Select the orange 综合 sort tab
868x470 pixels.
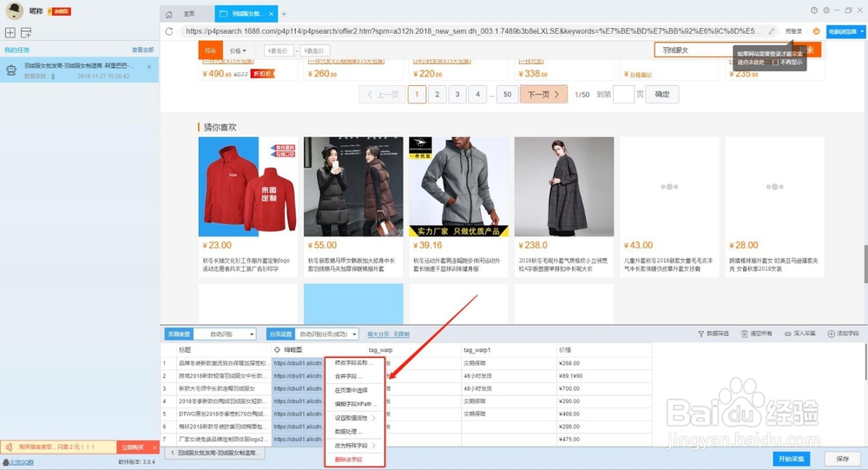(x=210, y=50)
